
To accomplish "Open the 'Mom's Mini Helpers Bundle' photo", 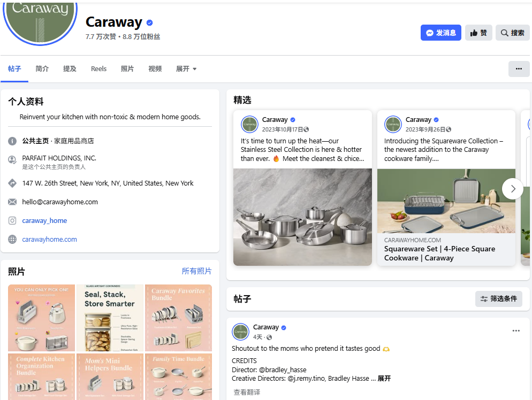I will [x=110, y=376].
